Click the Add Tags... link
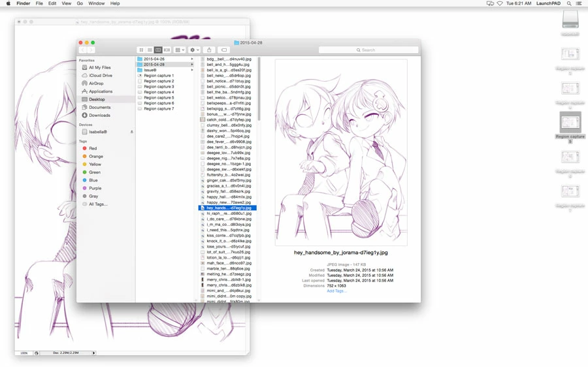The height and width of the screenshot is (367, 588). [x=336, y=291]
